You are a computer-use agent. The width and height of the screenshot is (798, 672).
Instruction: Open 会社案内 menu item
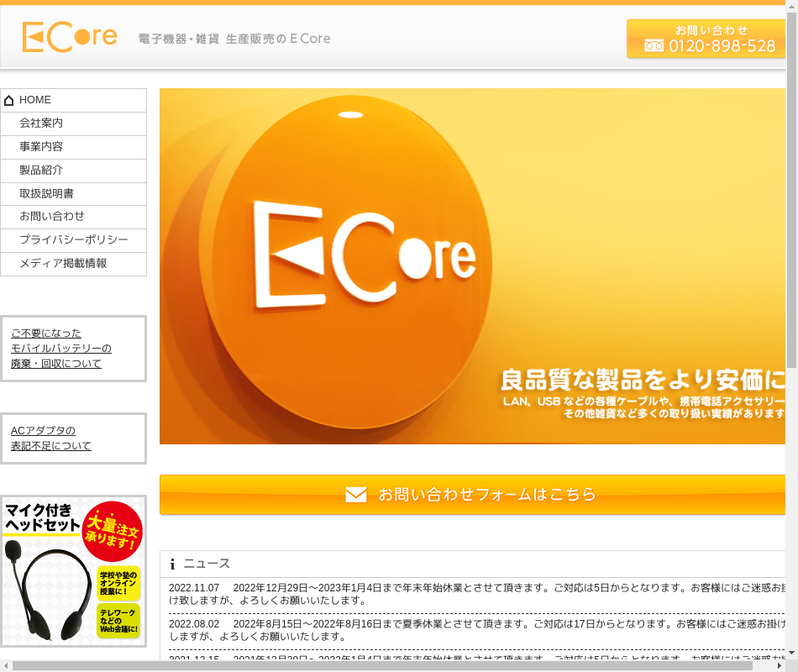[41, 123]
